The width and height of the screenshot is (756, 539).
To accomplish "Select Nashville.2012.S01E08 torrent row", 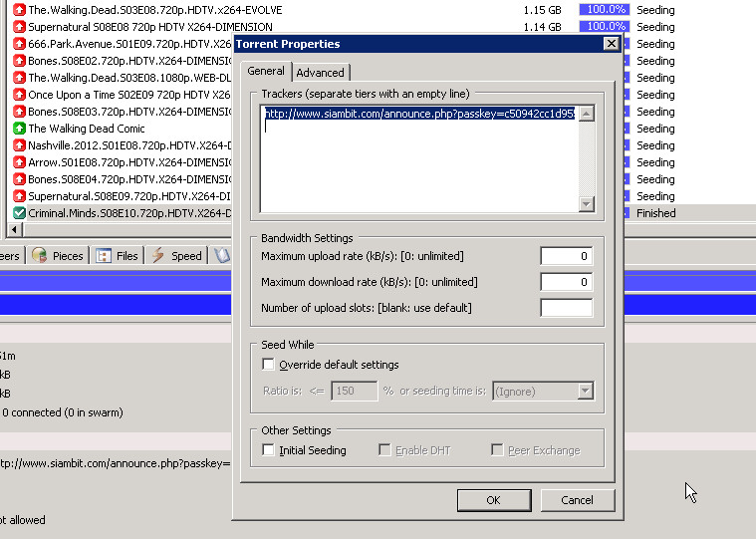I will click(x=129, y=145).
